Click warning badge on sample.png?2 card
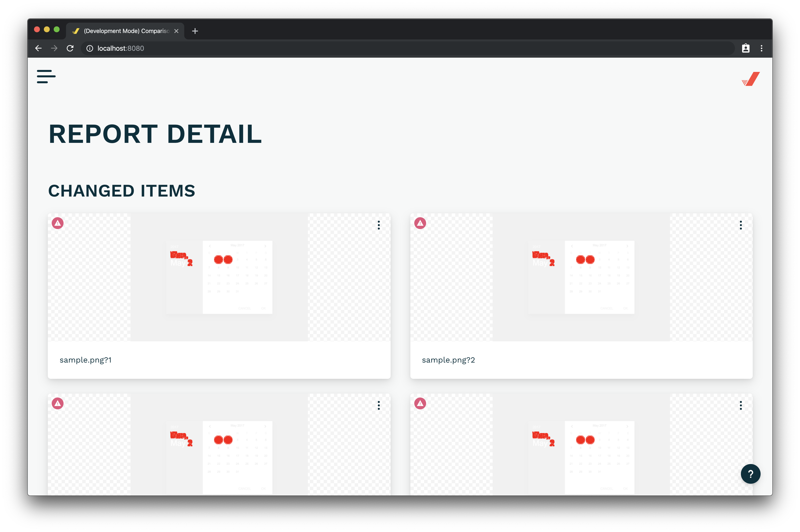The height and width of the screenshot is (532, 800). tap(420, 223)
